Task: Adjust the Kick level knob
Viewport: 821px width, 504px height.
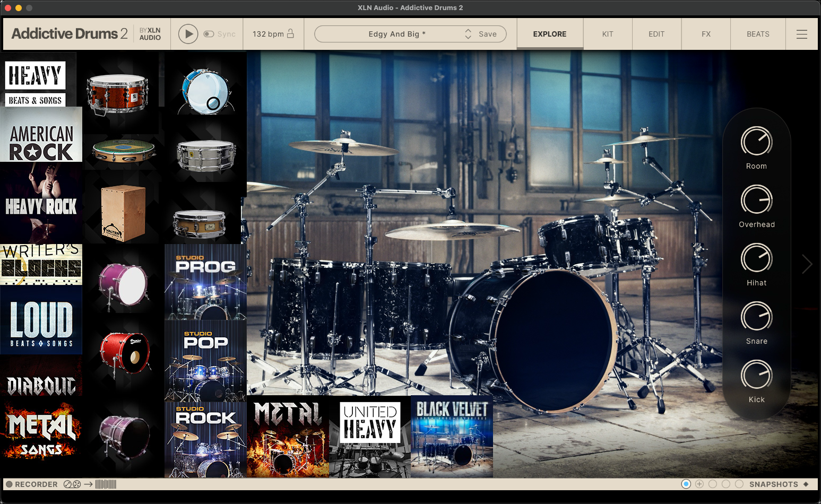Action: (x=756, y=375)
